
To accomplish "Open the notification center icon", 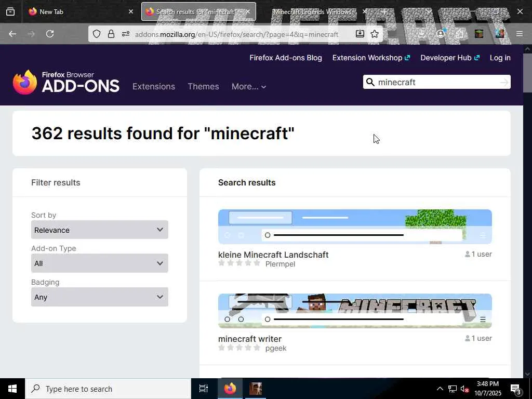I will click(516, 389).
